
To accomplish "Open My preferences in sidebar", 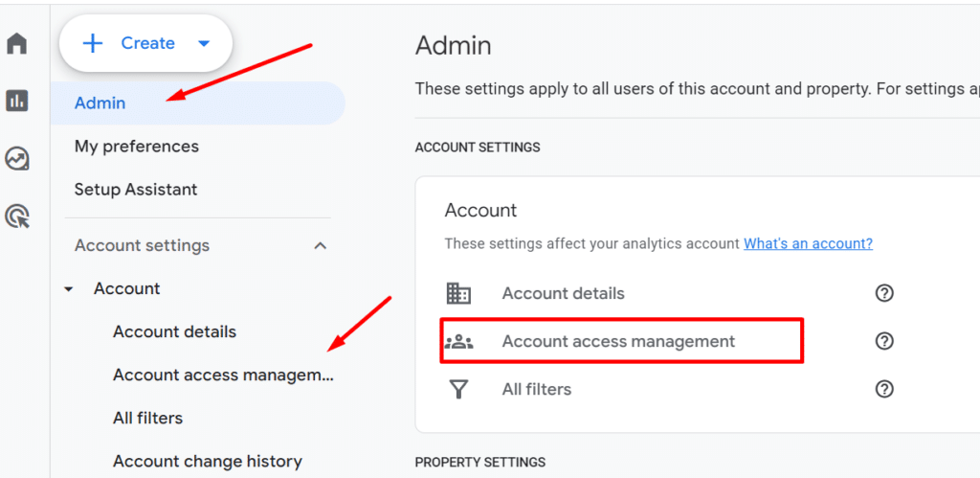I will (136, 147).
